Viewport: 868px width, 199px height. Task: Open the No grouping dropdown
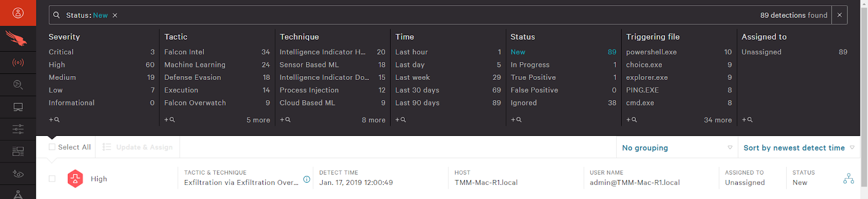(677, 148)
